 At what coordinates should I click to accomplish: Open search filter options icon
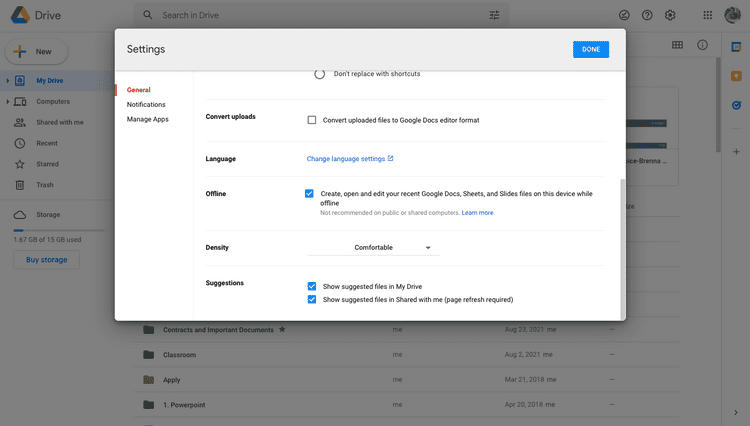[x=495, y=15]
